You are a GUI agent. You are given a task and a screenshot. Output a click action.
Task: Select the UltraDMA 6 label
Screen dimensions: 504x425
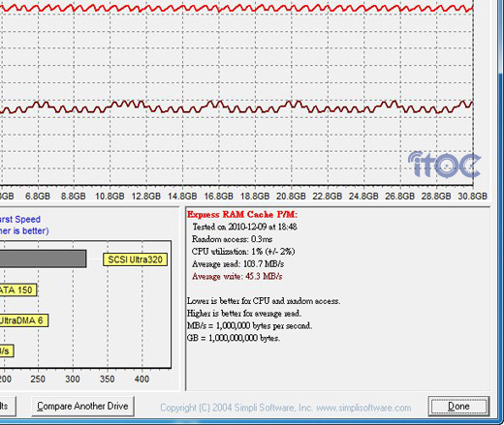tap(23, 320)
